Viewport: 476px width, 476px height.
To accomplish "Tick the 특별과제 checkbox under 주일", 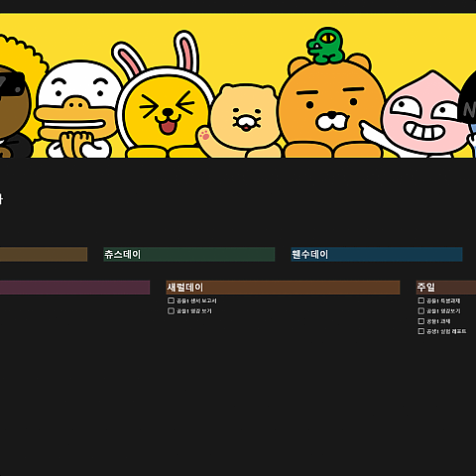I will (x=421, y=300).
